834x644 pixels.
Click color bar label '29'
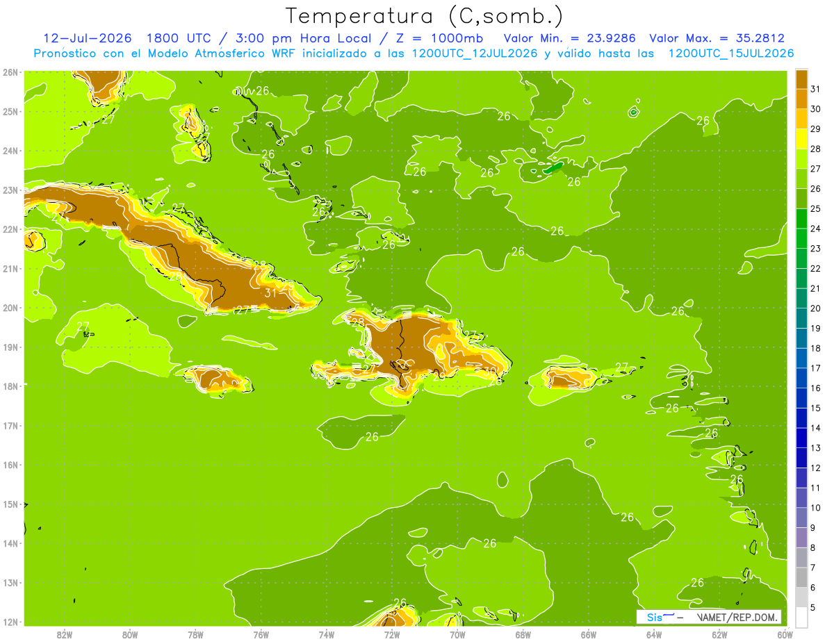816,129
